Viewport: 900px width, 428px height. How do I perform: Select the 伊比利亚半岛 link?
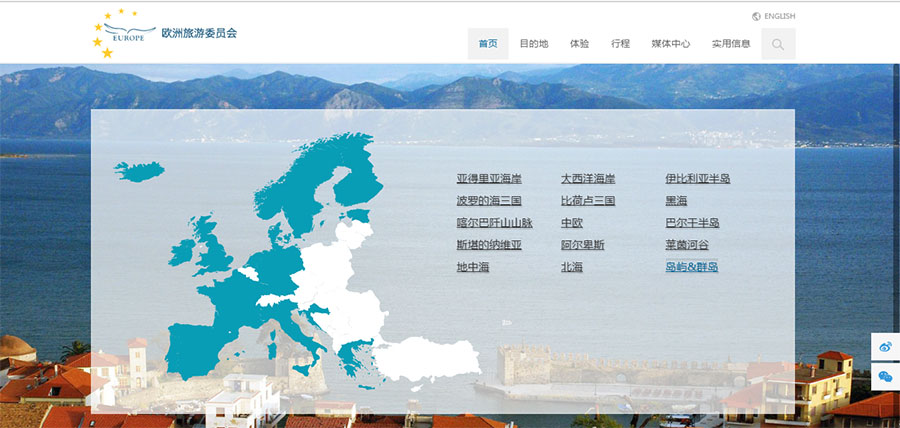(698, 179)
